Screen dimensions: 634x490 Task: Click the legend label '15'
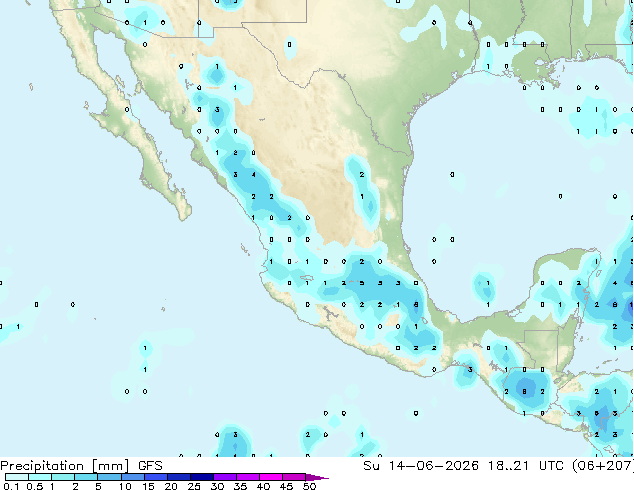[148, 486]
